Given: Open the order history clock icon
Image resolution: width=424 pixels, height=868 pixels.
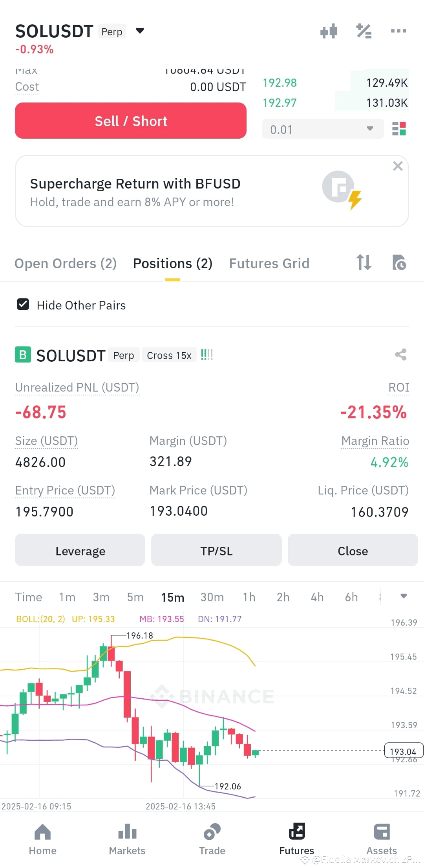Looking at the screenshot, I should coord(399,262).
